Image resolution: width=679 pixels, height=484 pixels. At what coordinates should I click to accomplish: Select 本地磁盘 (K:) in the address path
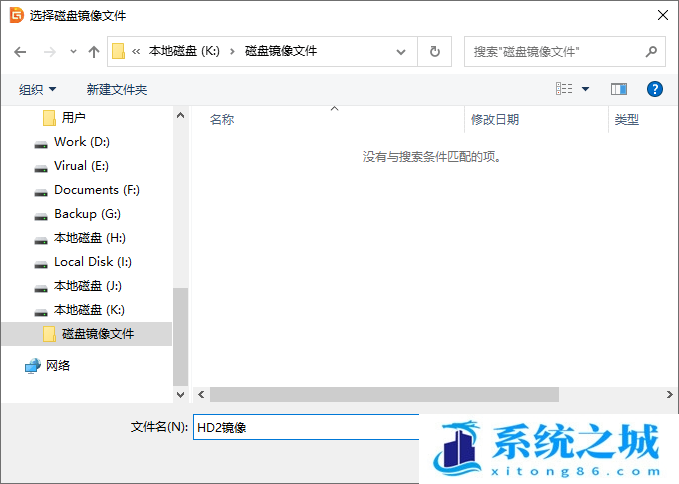184,51
